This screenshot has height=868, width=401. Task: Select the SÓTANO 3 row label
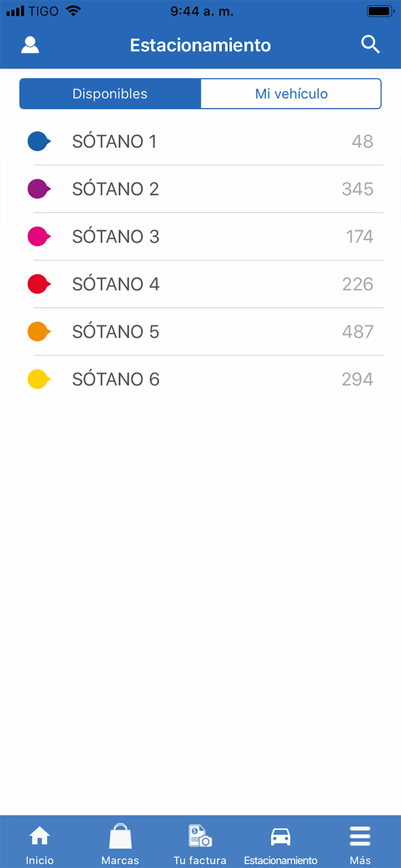click(116, 237)
